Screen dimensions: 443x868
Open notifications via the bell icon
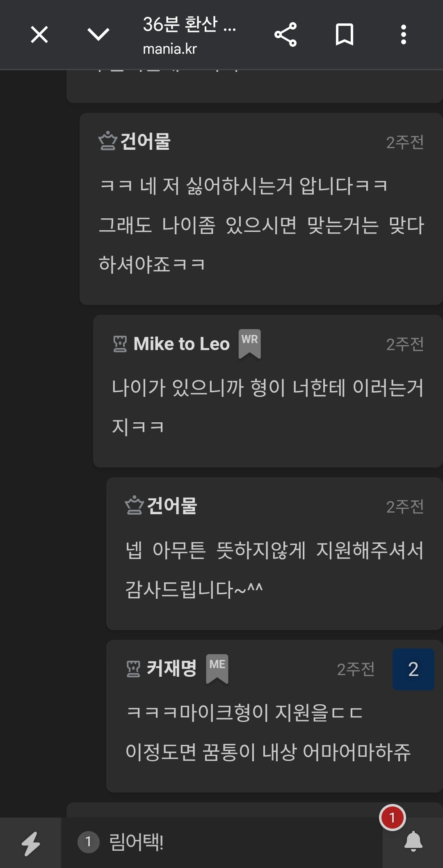(x=413, y=841)
